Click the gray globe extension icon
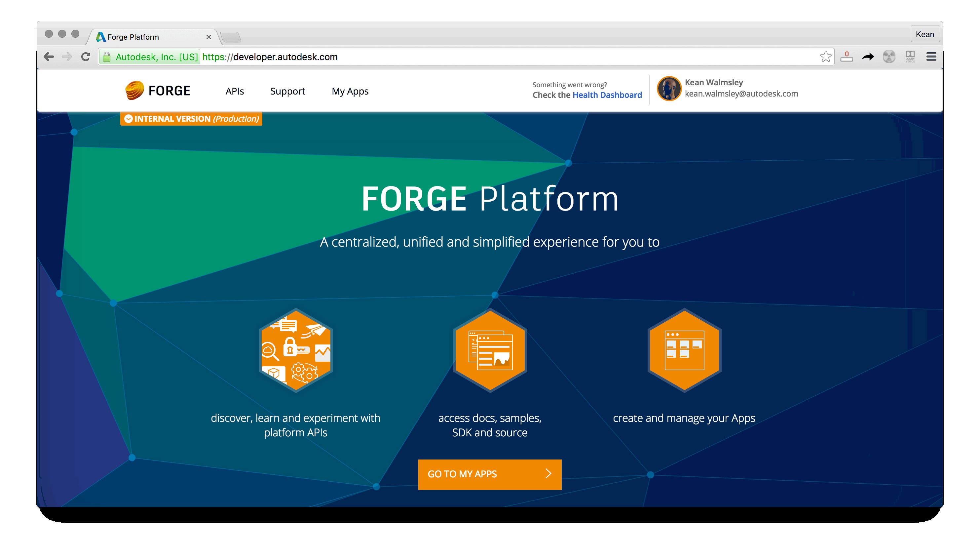 click(888, 57)
